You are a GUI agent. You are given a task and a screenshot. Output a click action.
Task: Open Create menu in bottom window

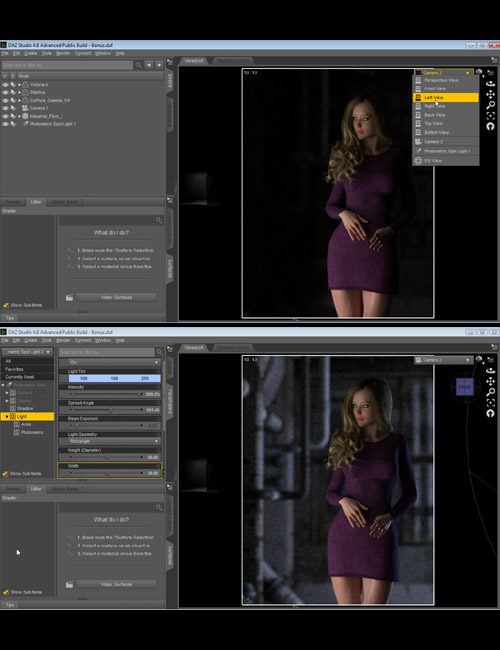30,340
